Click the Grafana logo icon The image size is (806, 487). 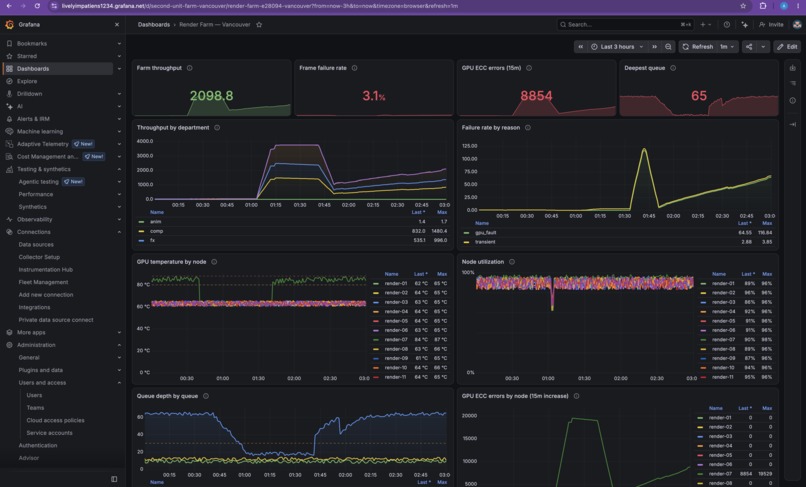[x=9, y=25]
